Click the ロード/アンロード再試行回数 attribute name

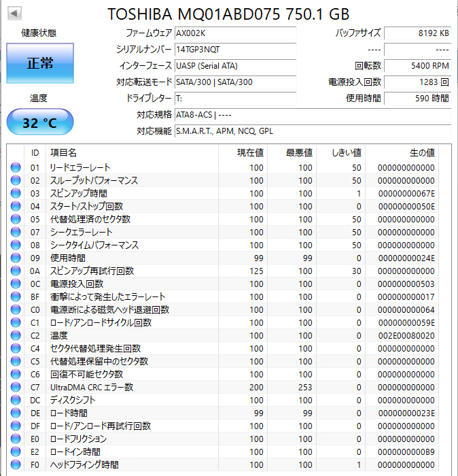pyautogui.click(x=101, y=426)
